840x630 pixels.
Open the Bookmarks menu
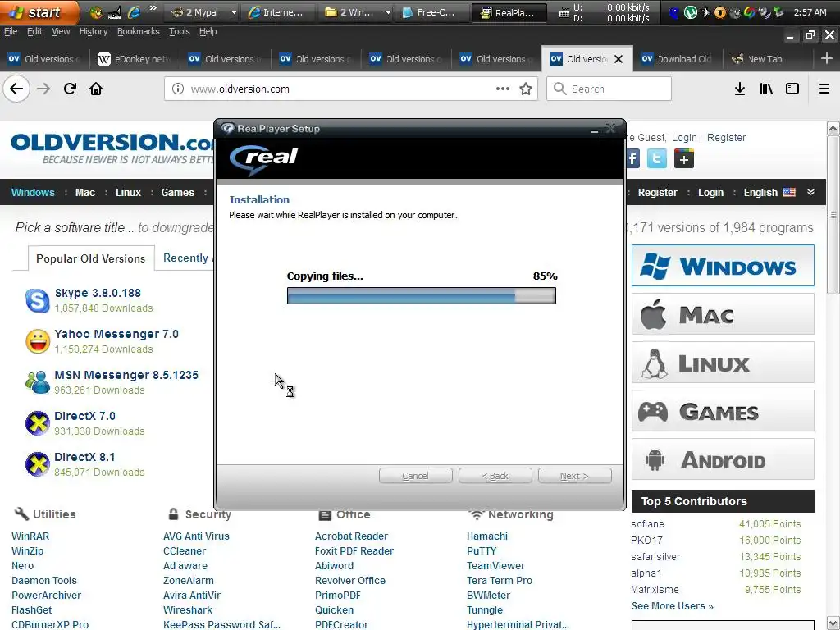(138, 32)
